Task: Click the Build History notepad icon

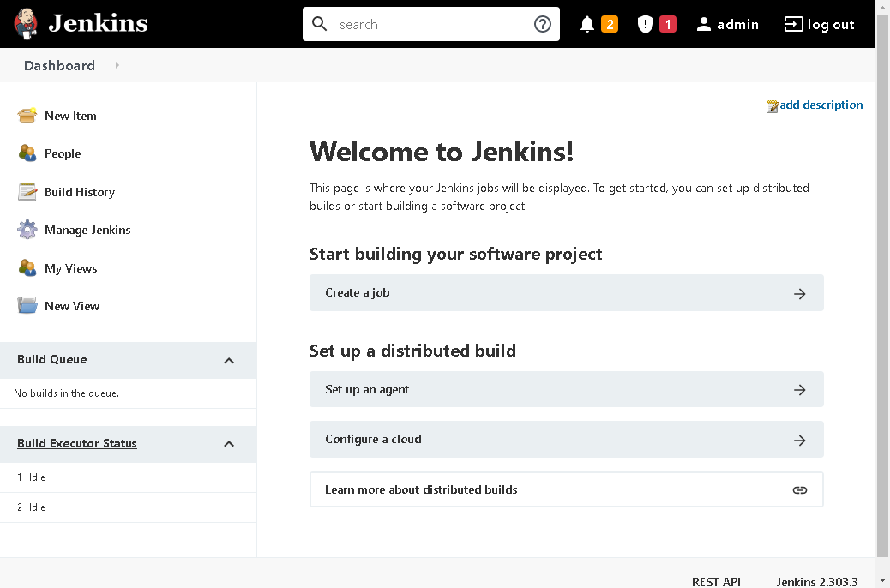Action: point(27,192)
